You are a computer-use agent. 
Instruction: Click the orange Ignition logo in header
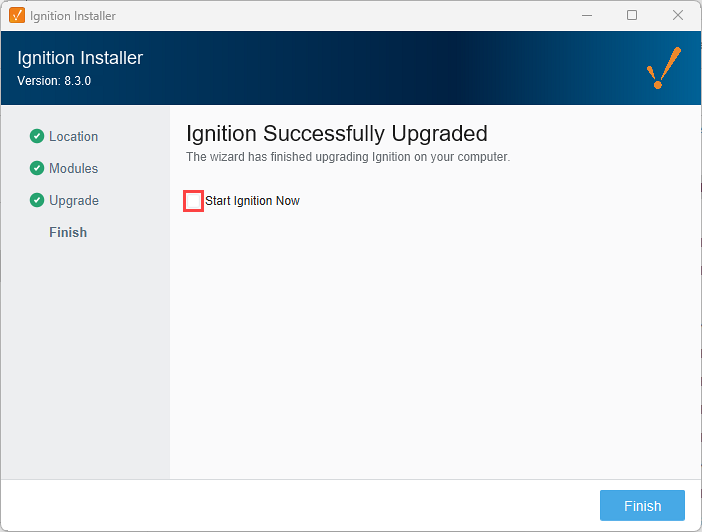pos(664,68)
